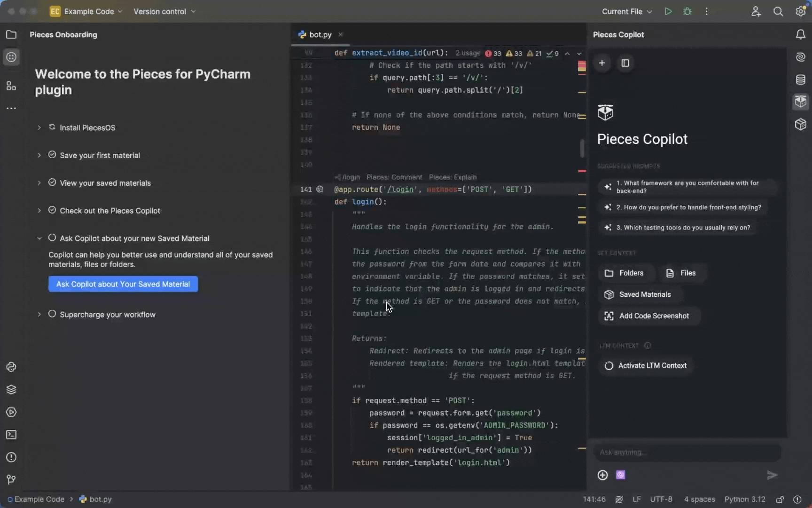The width and height of the screenshot is (812, 508).
Task: Open the Git version control tool icon
Action: [11, 479]
